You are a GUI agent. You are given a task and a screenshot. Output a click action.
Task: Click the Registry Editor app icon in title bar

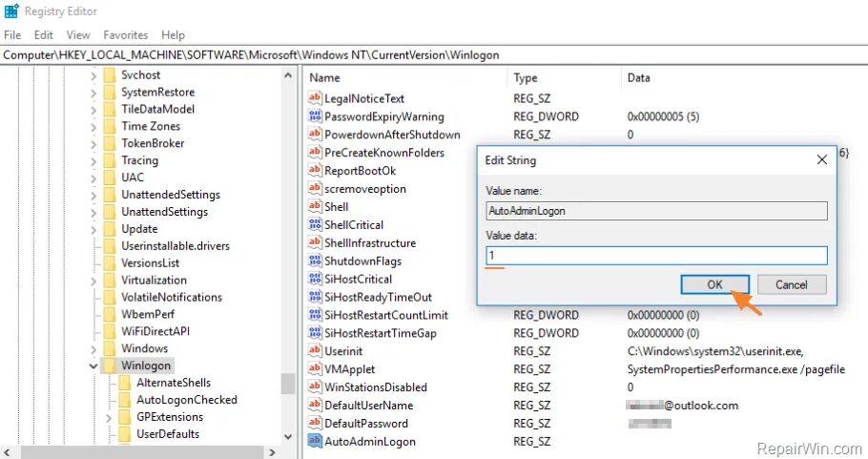point(11,11)
